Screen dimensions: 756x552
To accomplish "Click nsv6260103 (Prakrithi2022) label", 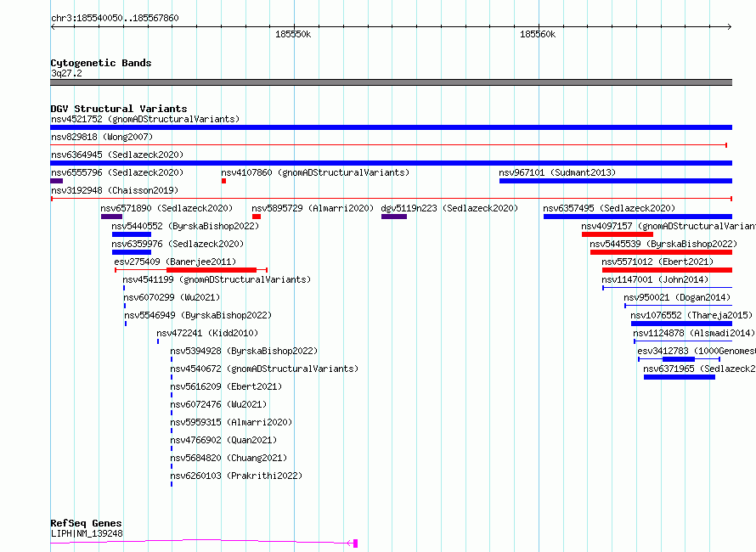I will (x=236, y=476).
